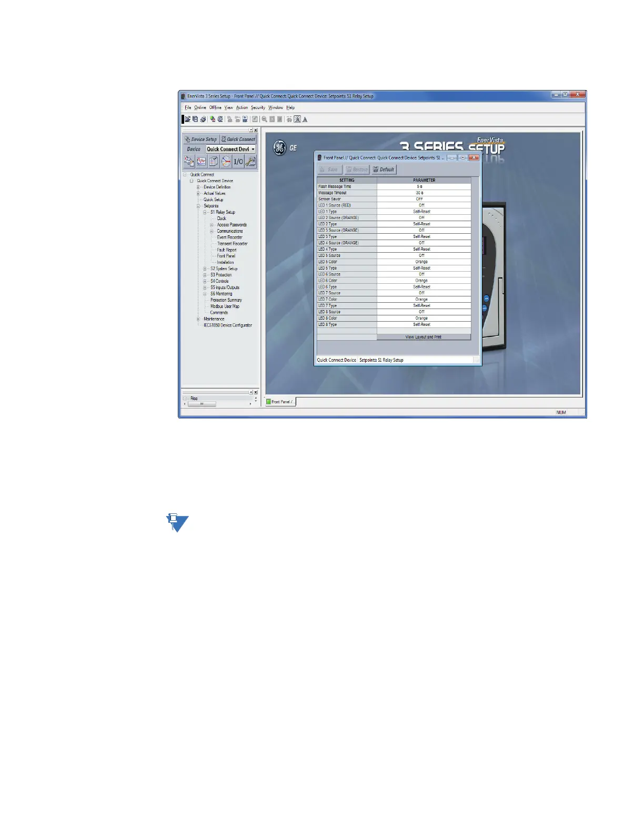Click View Layout and Print button
This screenshot has height=834, width=644.
pyautogui.click(x=424, y=337)
